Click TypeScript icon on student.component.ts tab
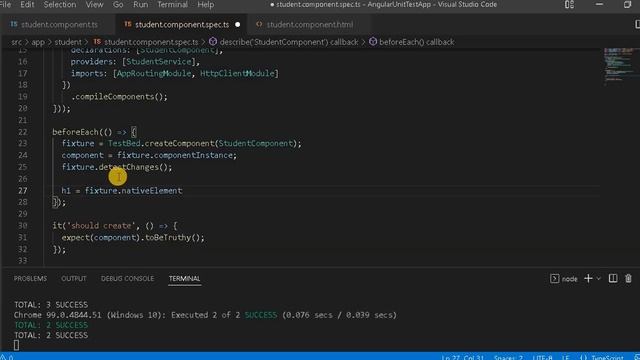The height and width of the screenshot is (360, 640). [x=14, y=24]
